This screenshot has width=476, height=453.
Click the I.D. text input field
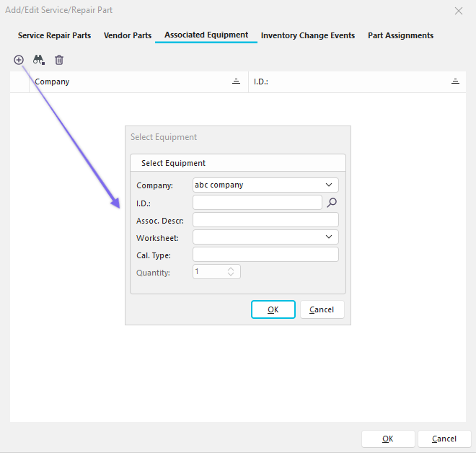(257, 203)
